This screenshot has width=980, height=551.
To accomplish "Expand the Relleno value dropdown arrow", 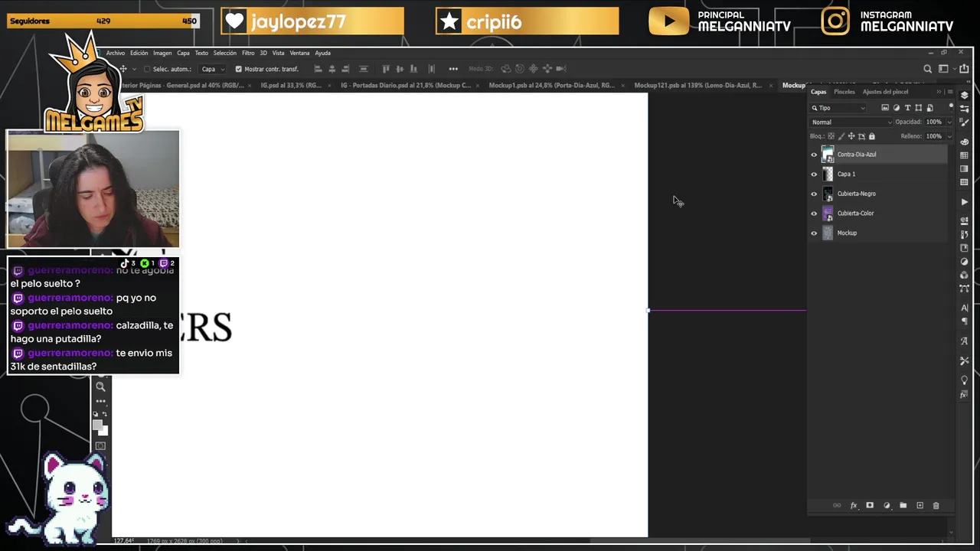I will (x=949, y=136).
